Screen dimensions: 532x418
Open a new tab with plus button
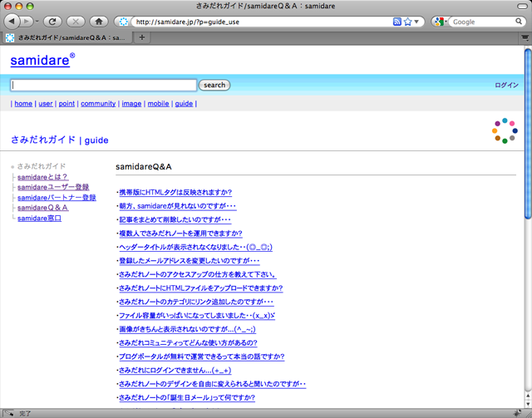point(142,37)
